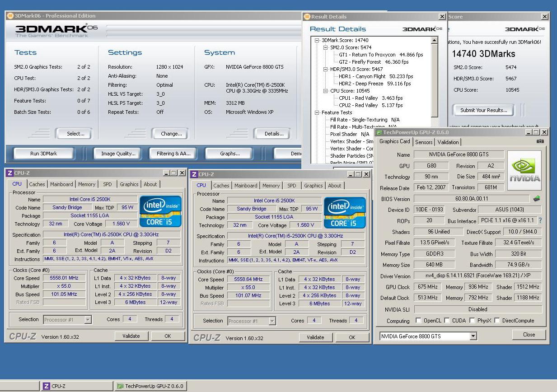
Task: Click the Intel Core i5 logo in right CPU-Z
Action: pos(345,212)
